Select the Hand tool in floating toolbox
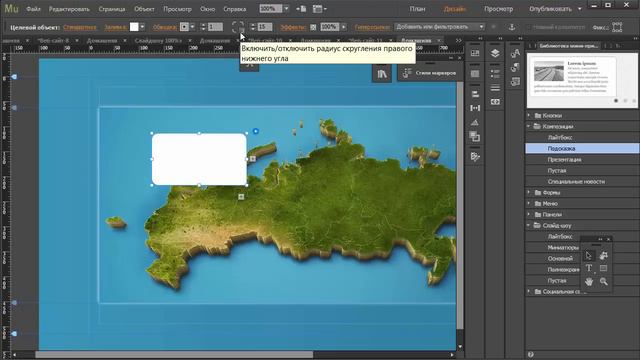The width and height of the screenshot is (640, 360). 588,281
